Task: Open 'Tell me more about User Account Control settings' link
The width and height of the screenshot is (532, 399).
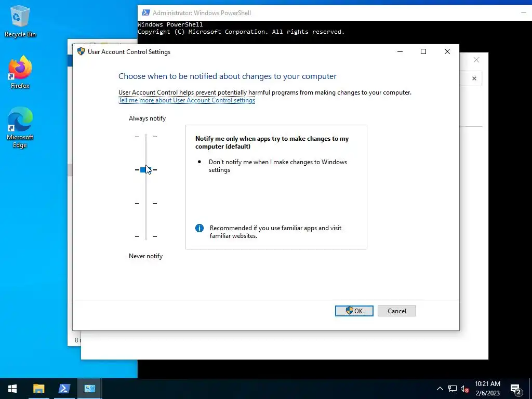Action: (187, 100)
